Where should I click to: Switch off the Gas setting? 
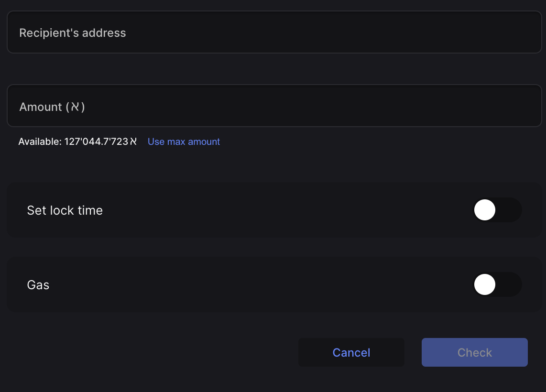pyautogui.click(x=497, y=284)
